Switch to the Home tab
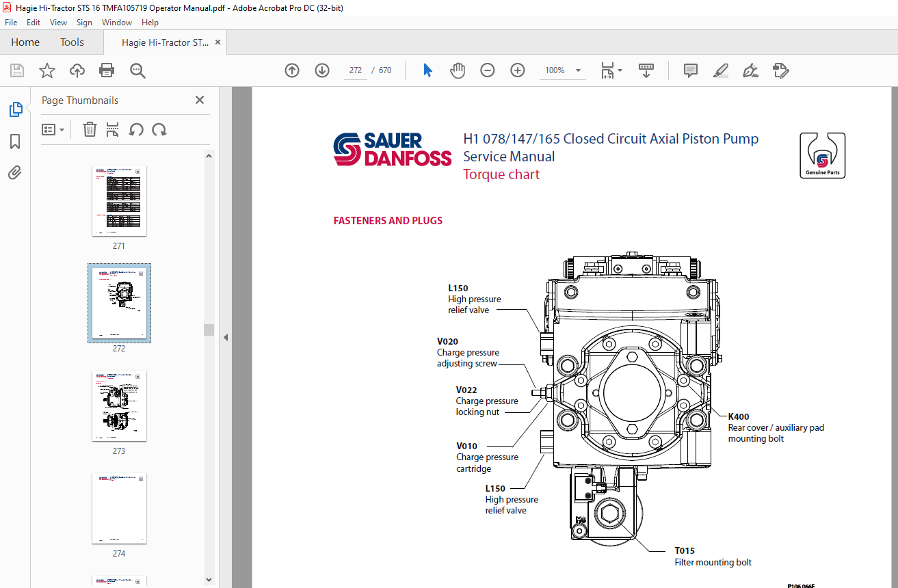Viewport: 898px width, 588px height. [x=25, y=42]
